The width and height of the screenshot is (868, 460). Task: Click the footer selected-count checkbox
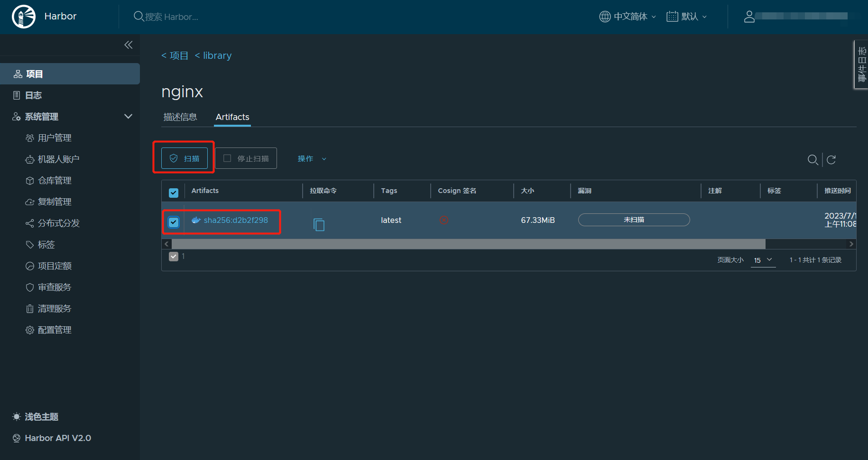[x=174, y=257]
